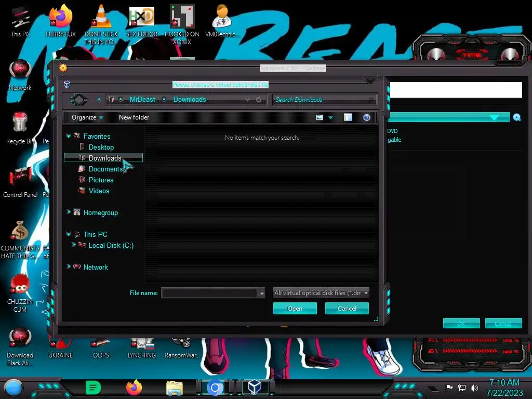The image size is (532, 399).
Task: Open the Recycle Bin desktop icon
Action: tap(20, 129)
